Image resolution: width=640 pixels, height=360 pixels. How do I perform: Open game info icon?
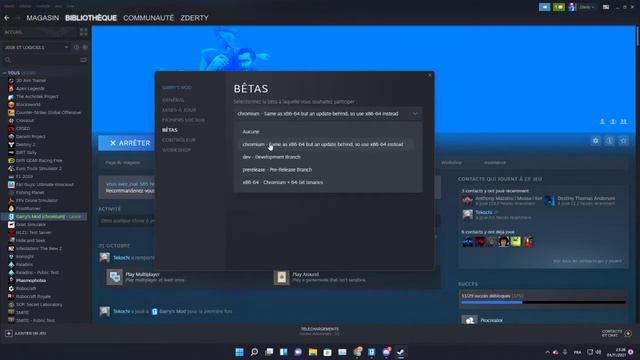click(609, 141)
